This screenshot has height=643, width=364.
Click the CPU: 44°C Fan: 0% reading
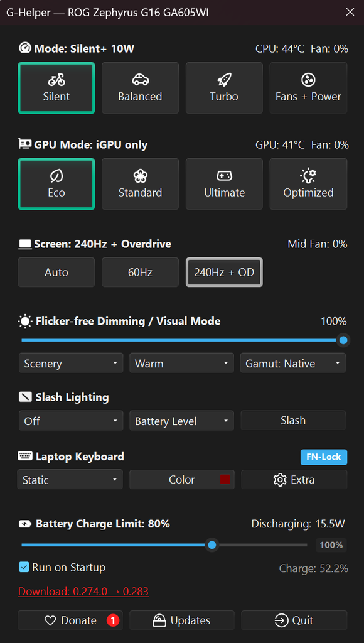(302, 49)
